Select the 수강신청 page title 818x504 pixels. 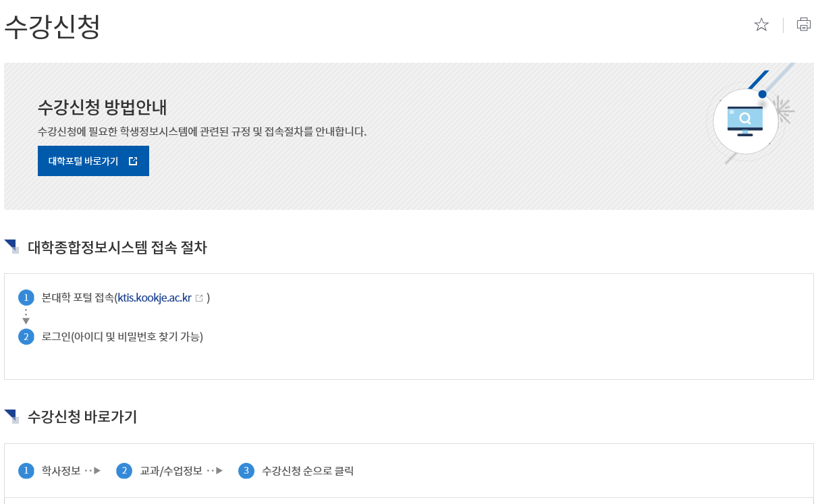[x=52, y=26]
